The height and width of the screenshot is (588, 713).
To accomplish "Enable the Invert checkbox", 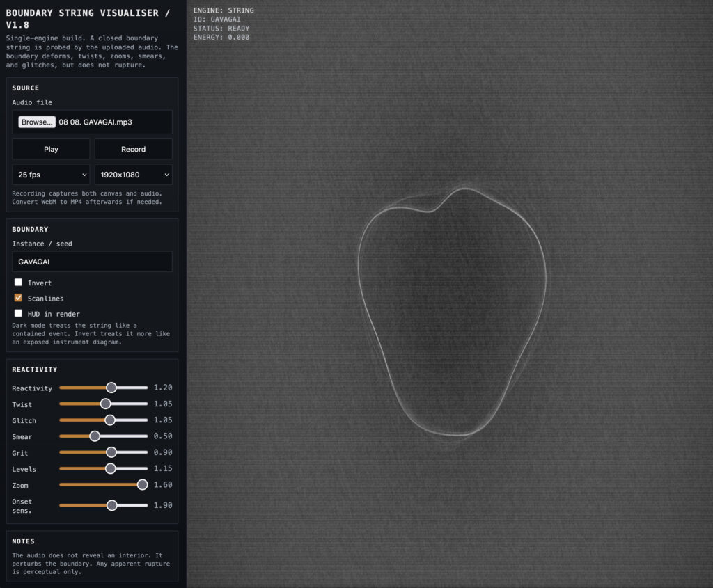I will click(18, 283).
